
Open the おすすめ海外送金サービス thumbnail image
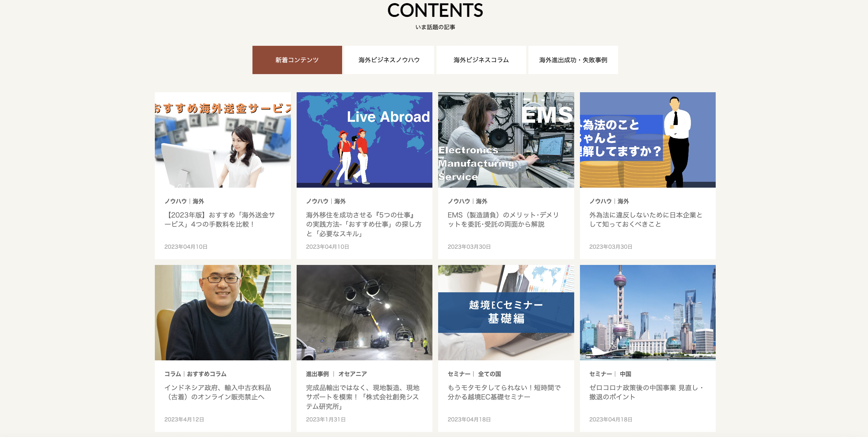click(x=223, y=140)
